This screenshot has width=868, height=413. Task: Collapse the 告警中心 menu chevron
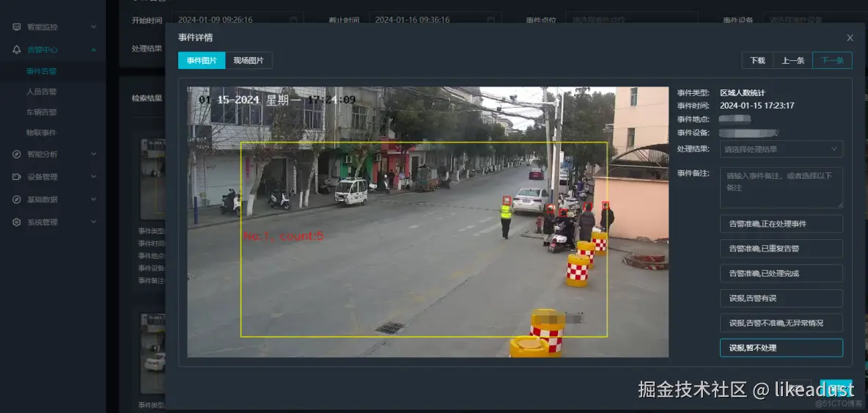(x=94, y=49)
